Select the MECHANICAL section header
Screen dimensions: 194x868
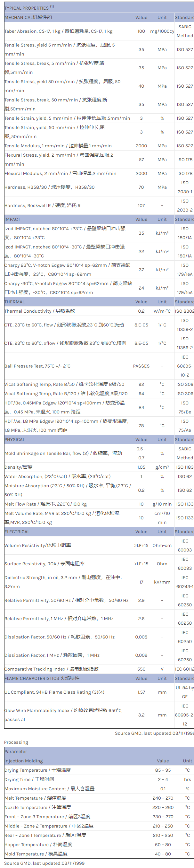pyautogui.click(x=28, y=17)
